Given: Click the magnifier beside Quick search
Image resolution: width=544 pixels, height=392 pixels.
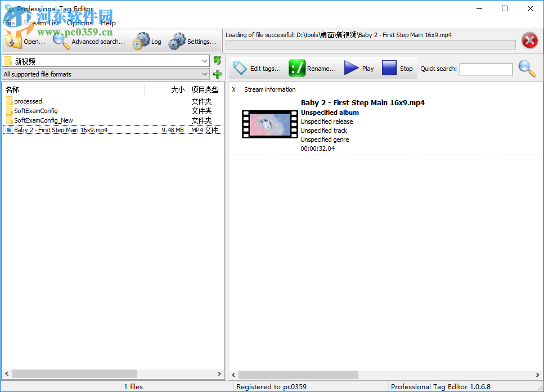Looking at the screenshot, I should (527, 68).
